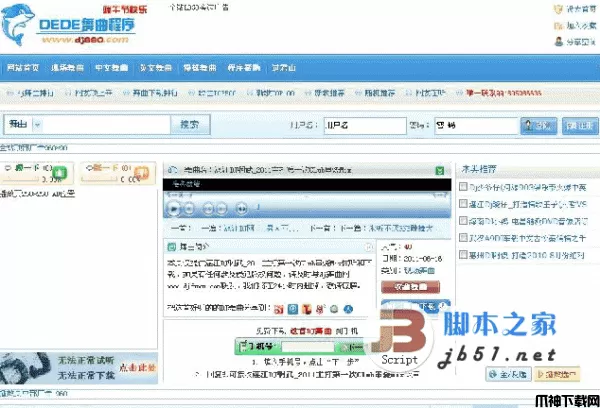Check the fifth song in the recommended list
The image size is (600, 408).
(463, 255)
